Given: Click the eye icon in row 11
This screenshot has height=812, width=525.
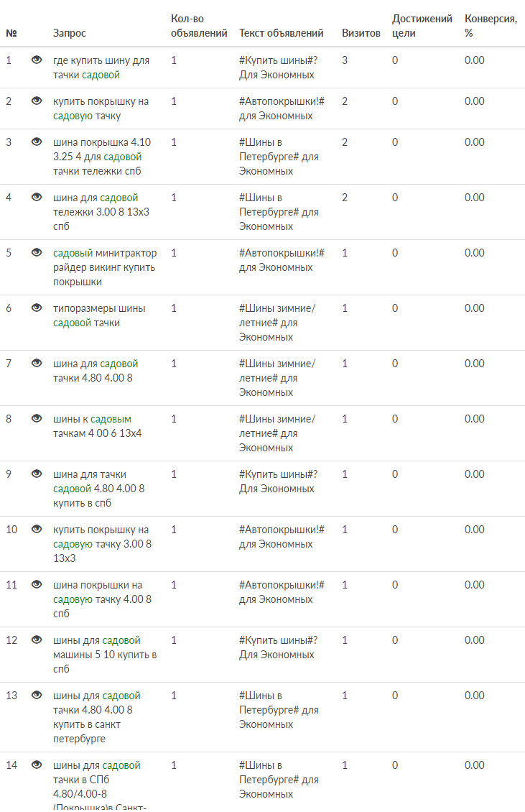Looking at the screenshot, I should click(37, 585).
